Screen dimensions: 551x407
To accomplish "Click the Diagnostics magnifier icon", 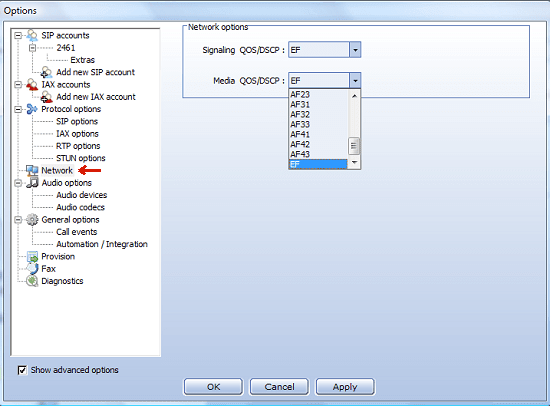I will coord(32,281).
